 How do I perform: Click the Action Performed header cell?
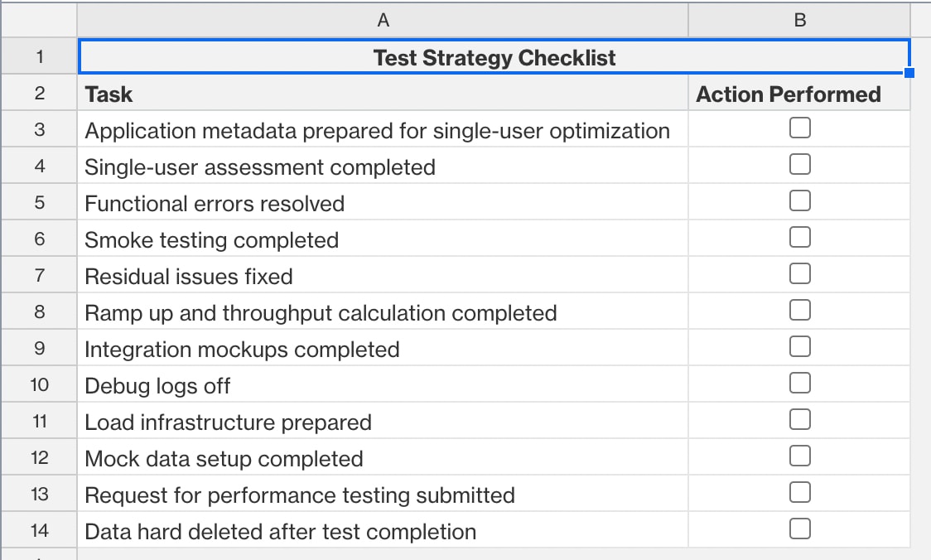click(x=789, y=94)
